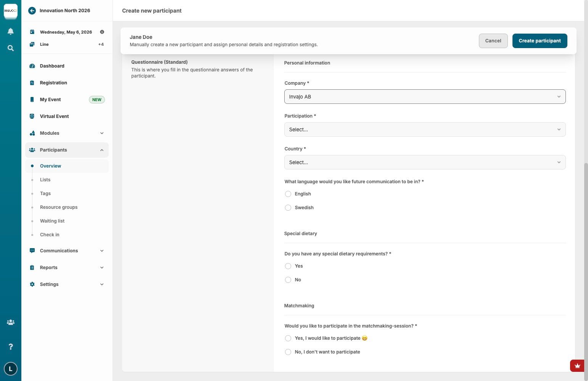Click the Create participant button
588x381 pixels.
tap(540, 41)
